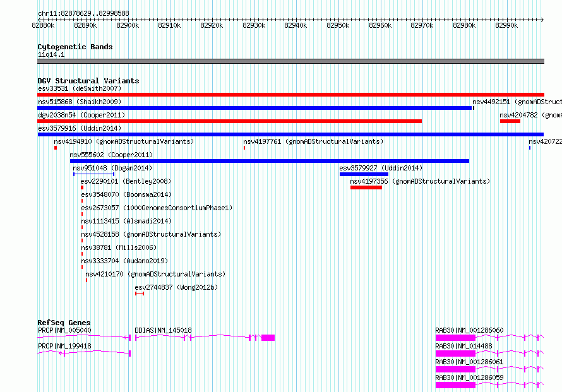This screenshot has width=562, height=392.
Task: Click nsv4528158 gnomAD variant label
Action: (151, 234)
